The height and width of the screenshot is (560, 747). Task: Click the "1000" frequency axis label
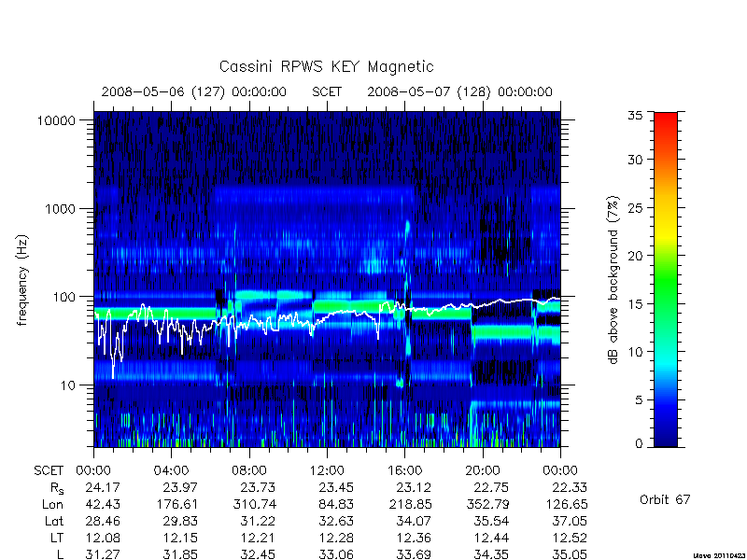pos(61,209)
